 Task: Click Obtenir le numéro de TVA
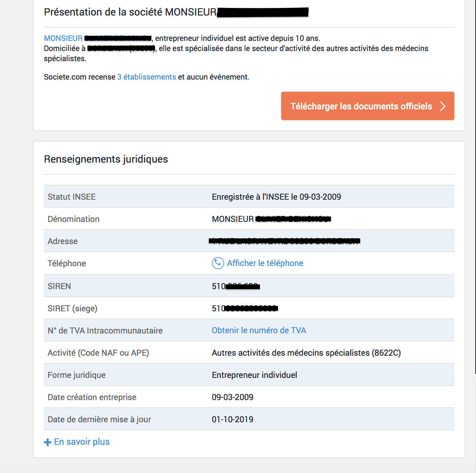259,330
